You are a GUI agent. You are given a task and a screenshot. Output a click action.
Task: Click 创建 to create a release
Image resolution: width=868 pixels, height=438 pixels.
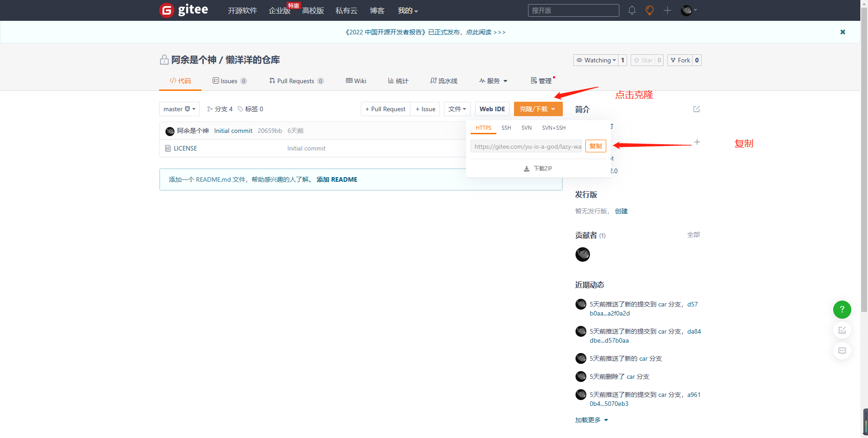(x=621, y=211)
